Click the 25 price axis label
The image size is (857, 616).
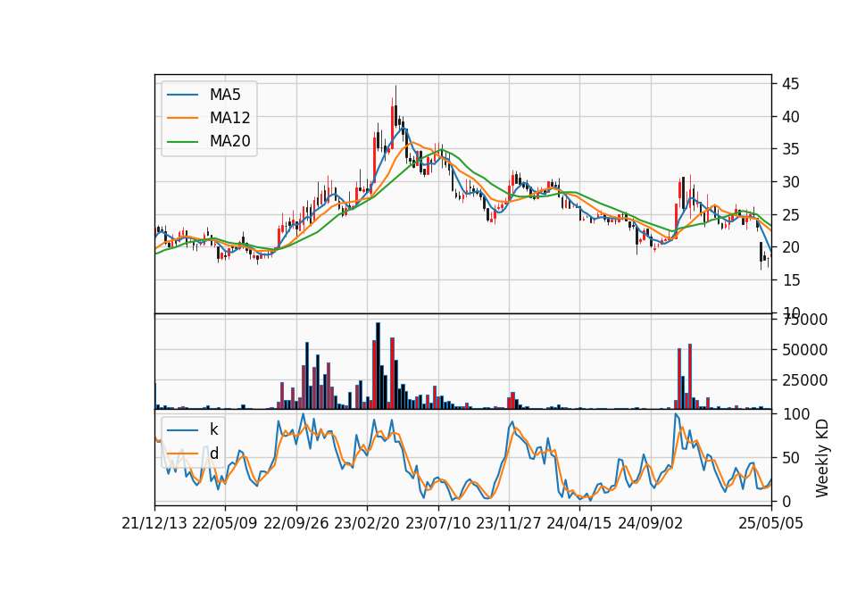(x=790, y=215)
